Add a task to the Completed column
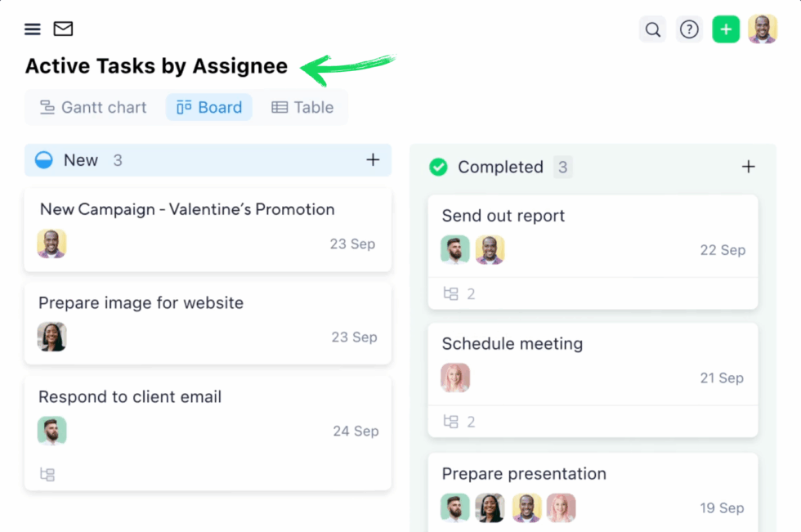 (x=748, y=167)
